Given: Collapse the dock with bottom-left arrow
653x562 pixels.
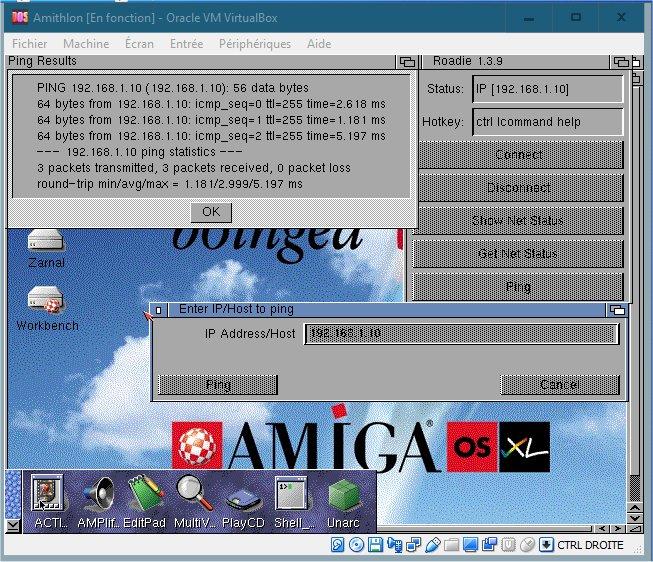Looking at the screenshot, I should (13, 526).
